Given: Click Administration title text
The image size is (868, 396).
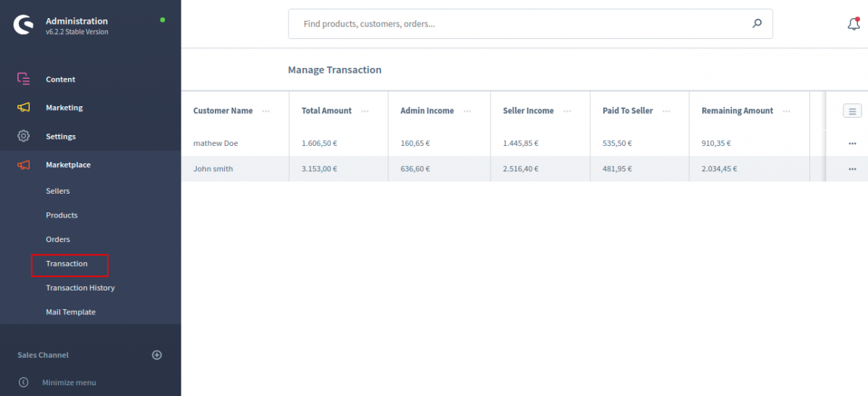Looking at the screenshot, I should (77, 21).
